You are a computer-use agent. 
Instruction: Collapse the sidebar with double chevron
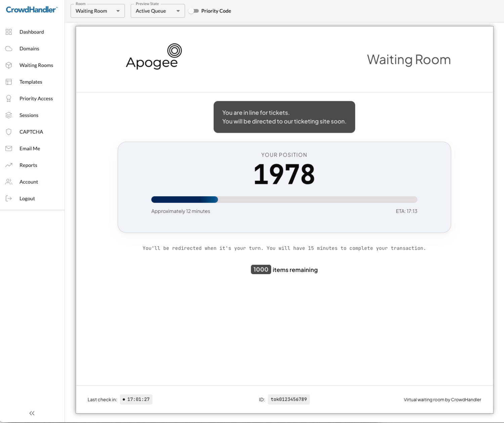pos(32,413)
